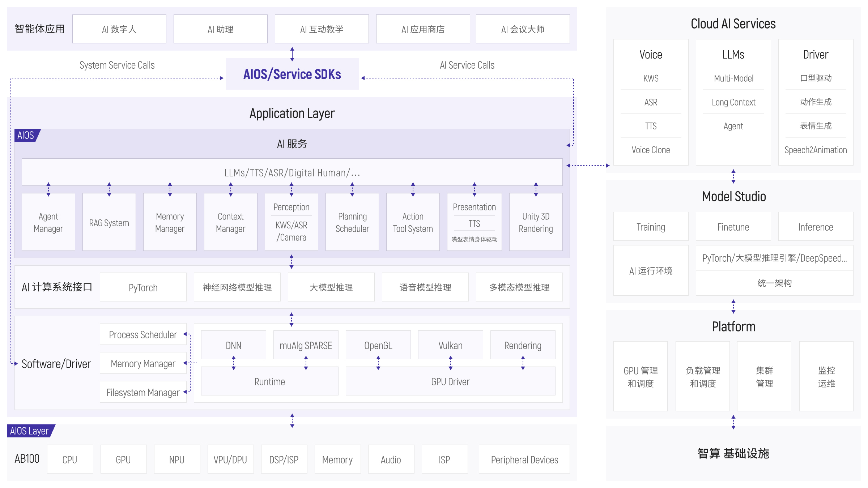Image resolution: width=868 pixels, height=488 pixels.
Task: Click the Vulkan box
Action: [x=450, y=345]
